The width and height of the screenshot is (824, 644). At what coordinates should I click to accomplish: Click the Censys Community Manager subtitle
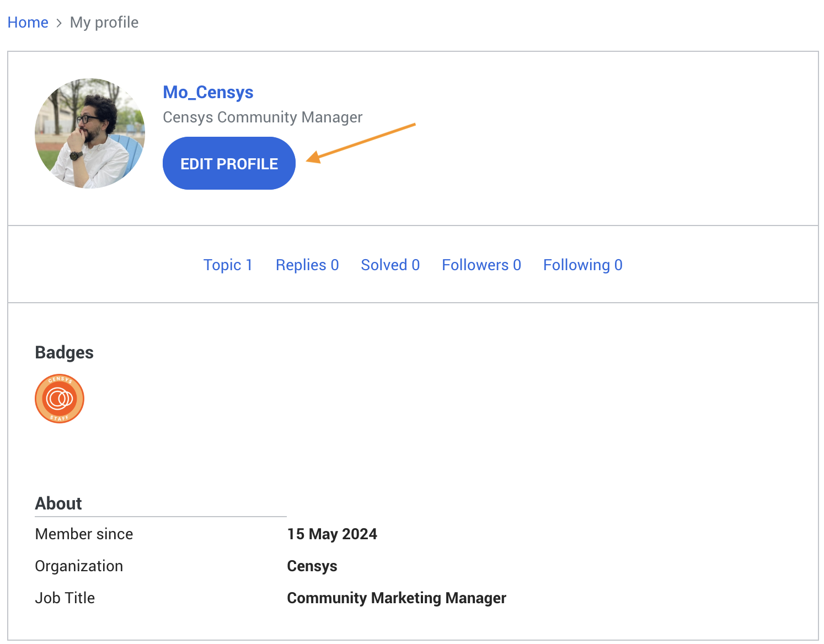click(x=263, y=117)
